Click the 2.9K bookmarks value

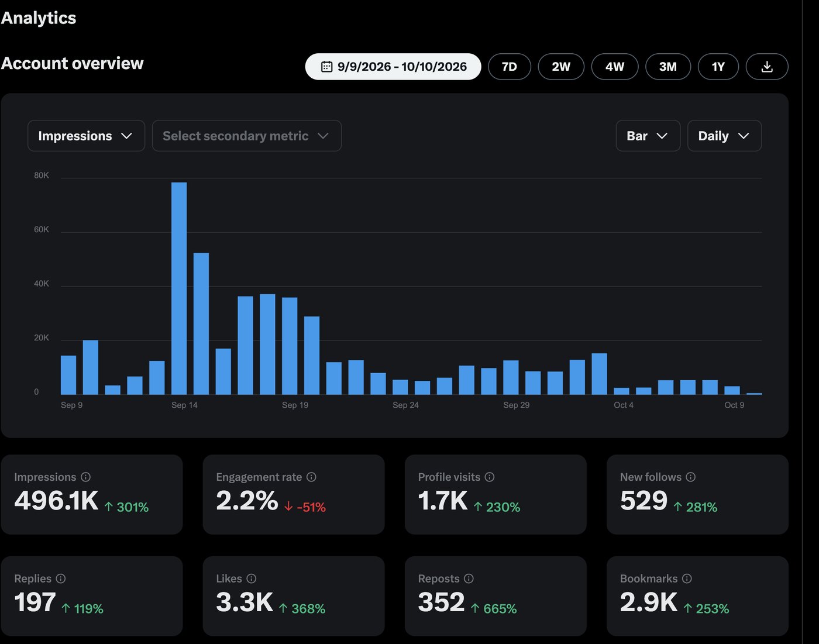(x=649, y=602)
